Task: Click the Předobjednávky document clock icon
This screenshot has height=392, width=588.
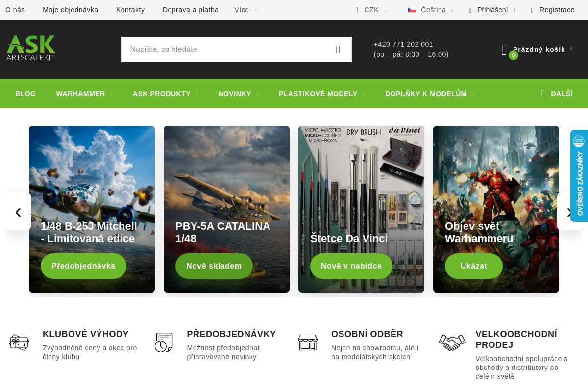Action: click(x=164, y=342)
